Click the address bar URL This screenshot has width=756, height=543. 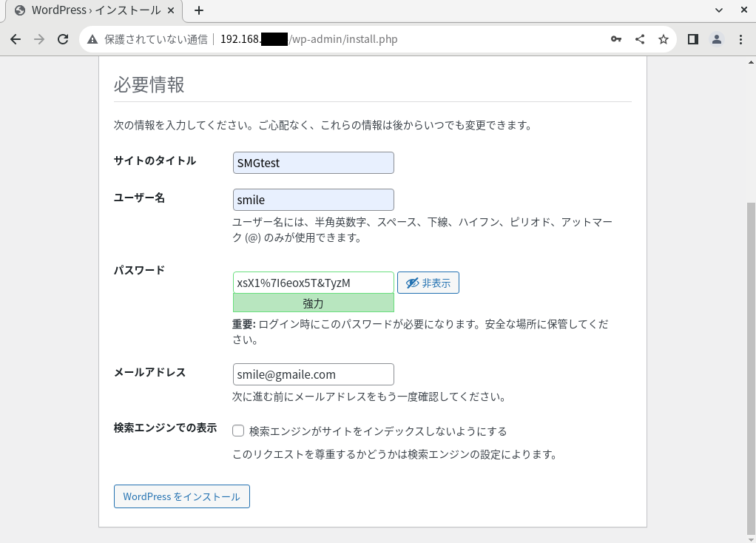[309, 39]
